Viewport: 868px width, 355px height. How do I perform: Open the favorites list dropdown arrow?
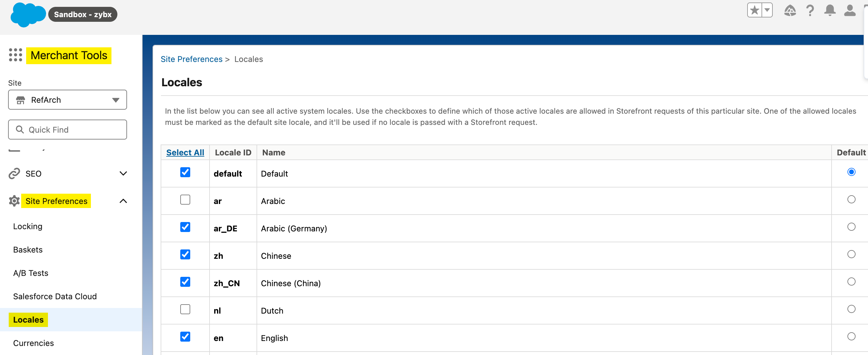(x=767, y=11)
